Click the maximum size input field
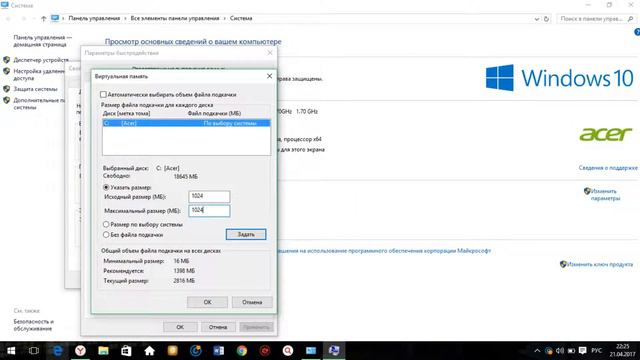Image resolution: width=640 pixels, height=360 pixels. coord(209,211)
